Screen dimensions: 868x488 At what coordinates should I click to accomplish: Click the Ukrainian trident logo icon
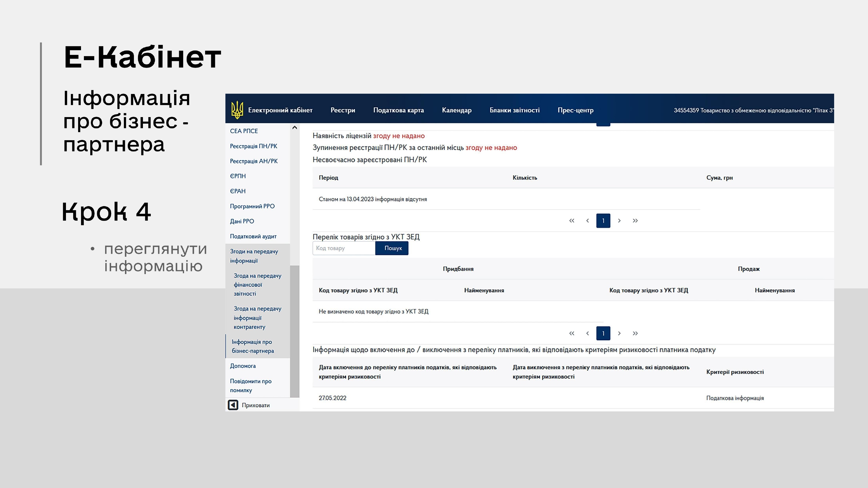tap(237, 110)
